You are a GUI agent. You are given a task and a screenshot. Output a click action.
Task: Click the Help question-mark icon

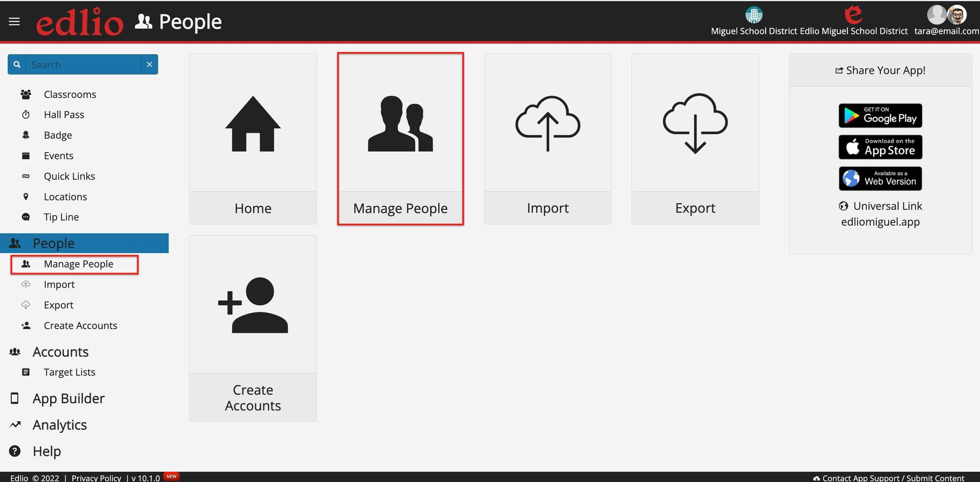point(15,451)
